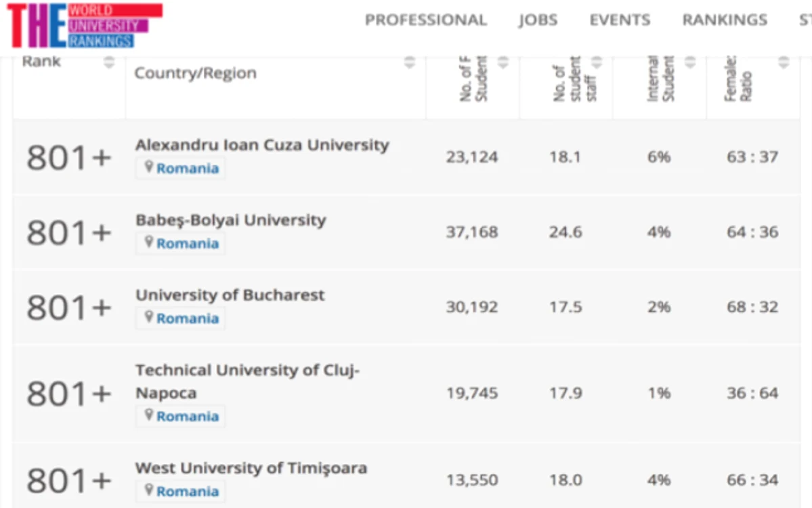Image resolution: width=812 pixels, height=508 pixels.
Task: Open Technical University of Cluj-Napoca page
Action: click(x=248, y=381)
